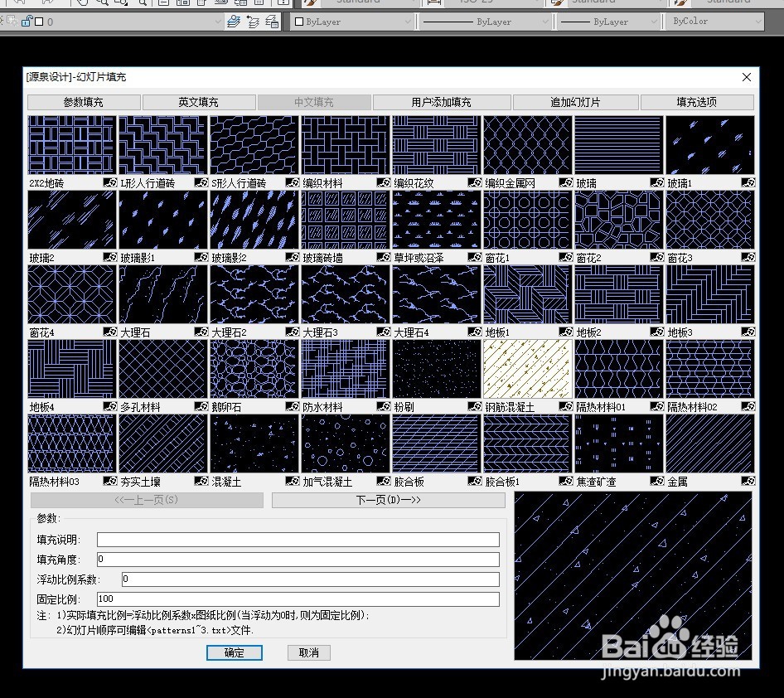The image size is (784, 698).
Task: Click the slide icon beside 粉刷 label
Action: [475, 406]
